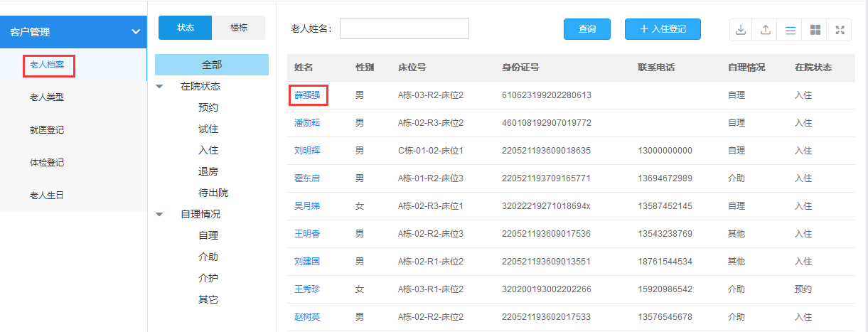868x332 pixels.
Task: Click the download/import icon in toolbar
Action: point(741,30)
